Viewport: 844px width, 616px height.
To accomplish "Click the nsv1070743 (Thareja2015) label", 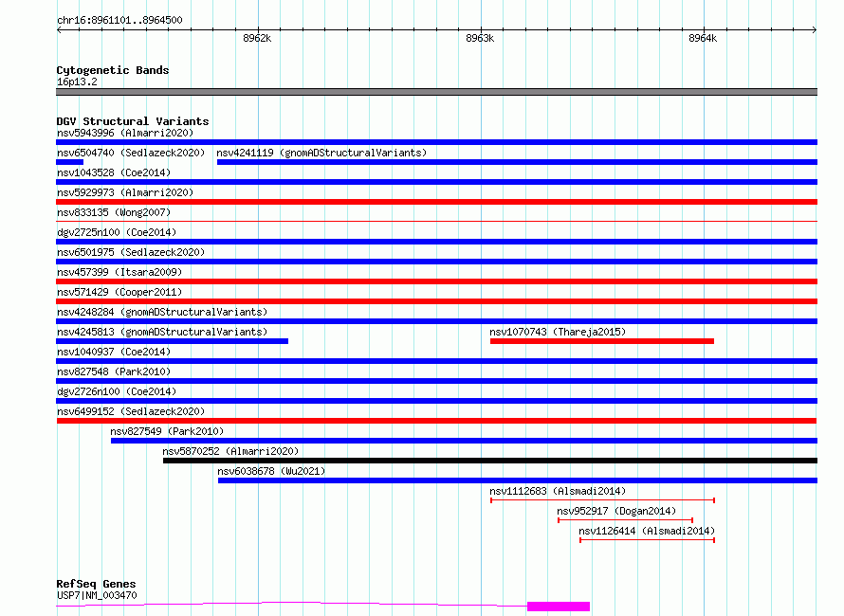I will click(558, 332).
